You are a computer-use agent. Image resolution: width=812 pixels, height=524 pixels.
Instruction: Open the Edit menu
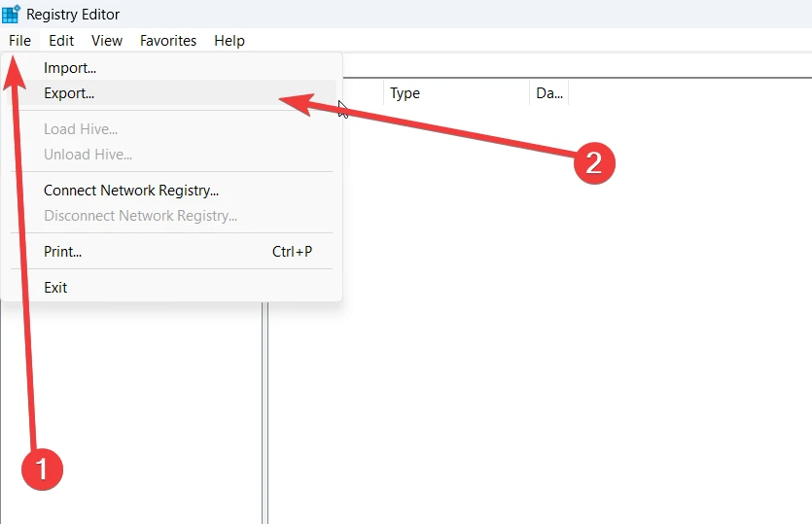pos(61,41)
